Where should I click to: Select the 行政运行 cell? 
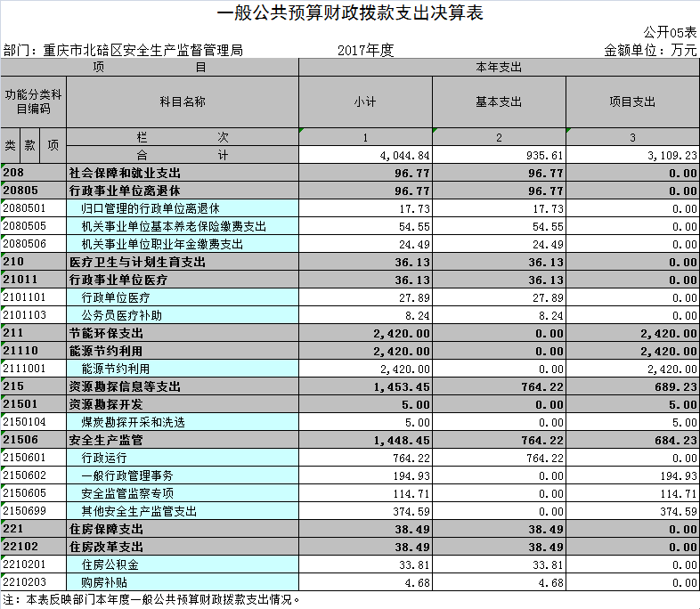click(x=183, y=458)
